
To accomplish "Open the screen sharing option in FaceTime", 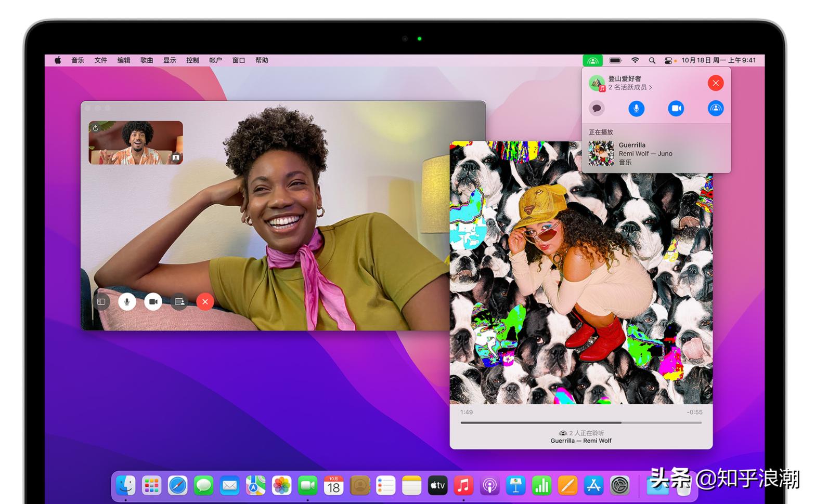I will point(179,301).
